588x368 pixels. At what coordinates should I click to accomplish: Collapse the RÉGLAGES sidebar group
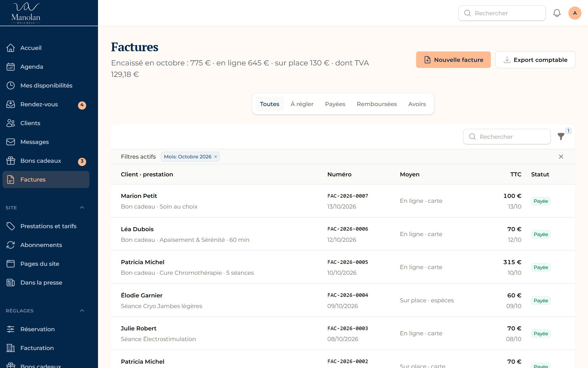[x=82, y=310]
